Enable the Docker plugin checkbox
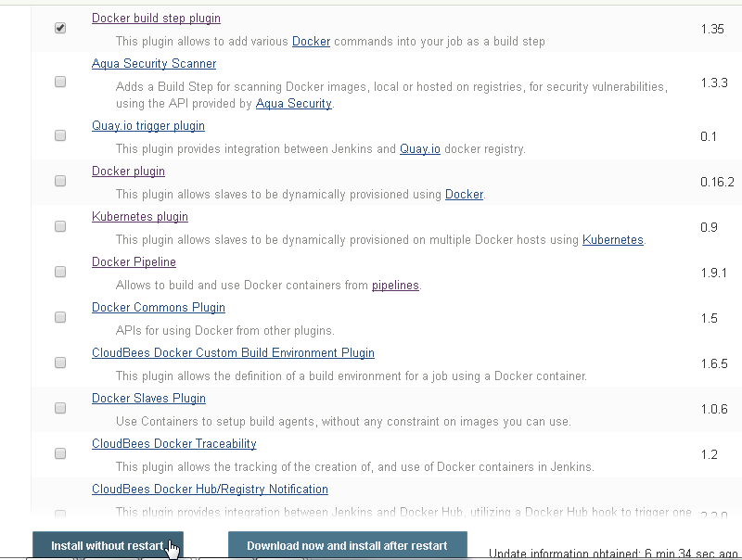742x560 pixels. [x=60, y=181]
